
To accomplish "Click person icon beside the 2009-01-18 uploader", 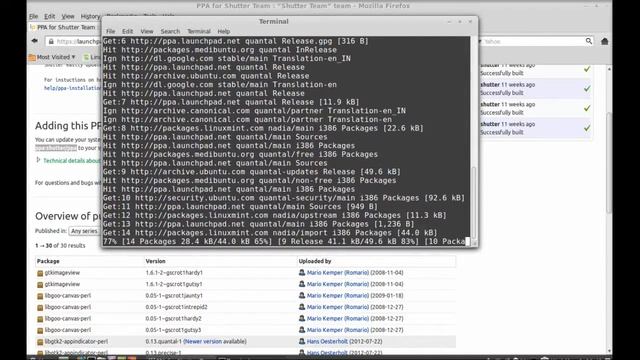I will click(x=302, y=296).
